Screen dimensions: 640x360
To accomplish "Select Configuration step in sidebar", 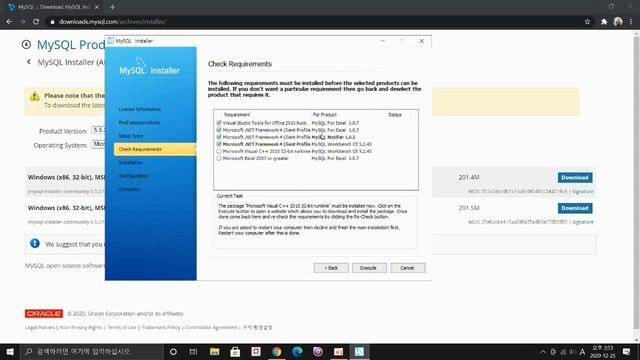I will [133, 176].
